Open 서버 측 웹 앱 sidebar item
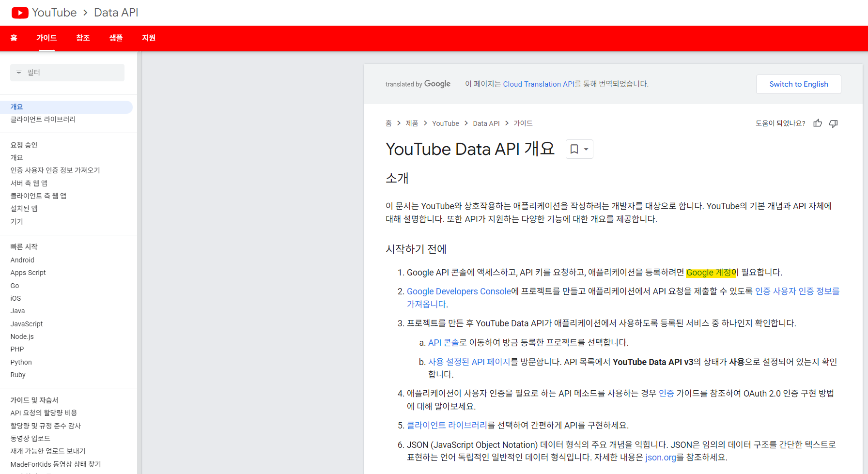The height and width of the screenshot is (474, 868). 29,183
